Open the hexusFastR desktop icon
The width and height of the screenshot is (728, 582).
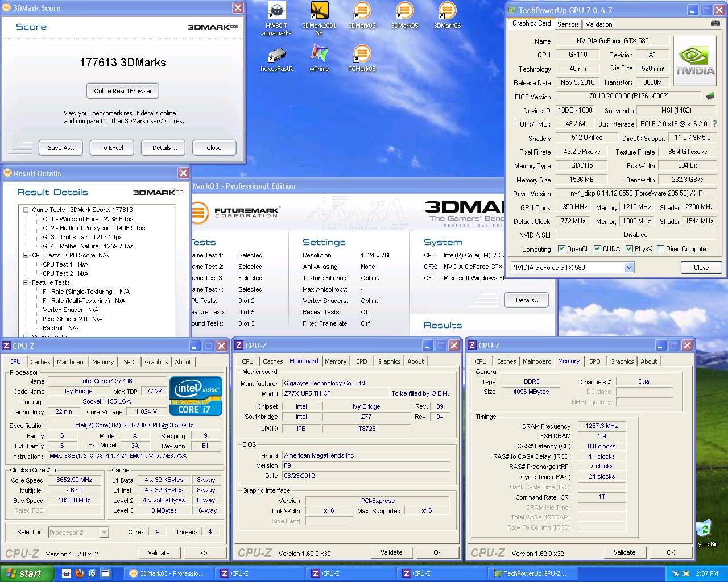[x=276, y=55]
